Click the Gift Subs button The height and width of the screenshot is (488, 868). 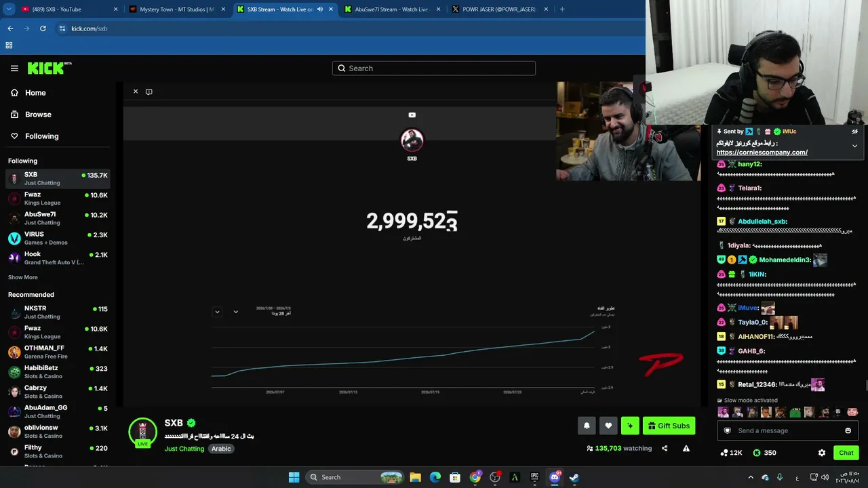pyautogui.click(x=669, y=426)
